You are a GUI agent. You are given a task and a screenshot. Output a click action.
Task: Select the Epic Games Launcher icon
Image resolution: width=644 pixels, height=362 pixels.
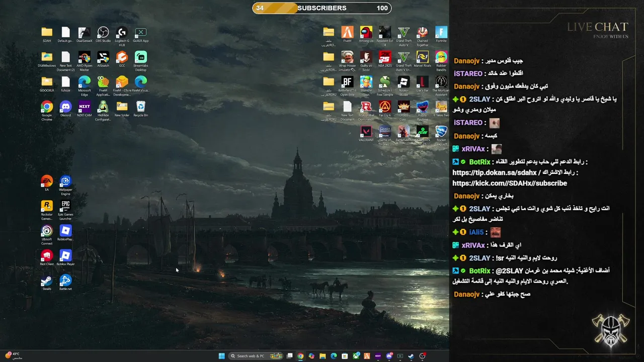point(65,210)
